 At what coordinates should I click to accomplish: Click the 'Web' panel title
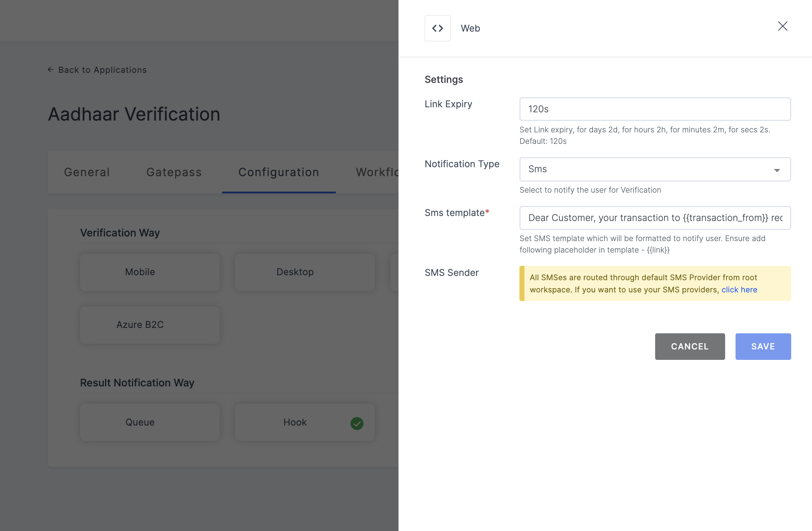[470, 28]
